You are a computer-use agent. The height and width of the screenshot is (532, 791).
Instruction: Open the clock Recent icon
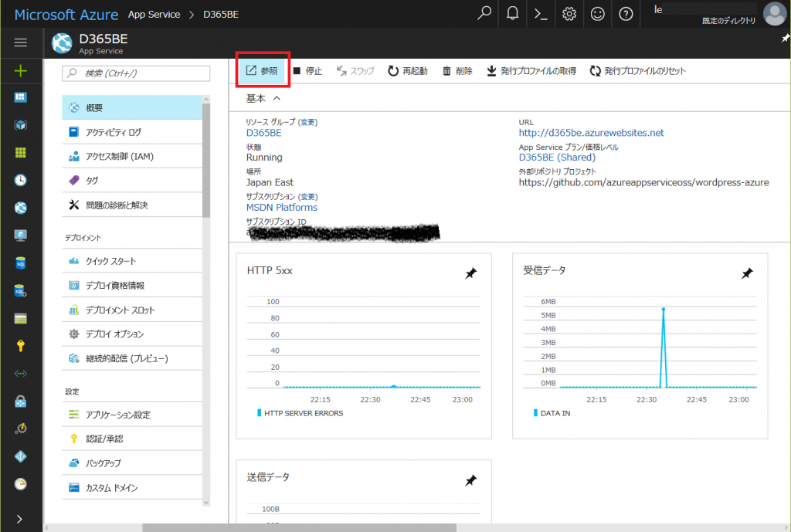pos(20,180)
